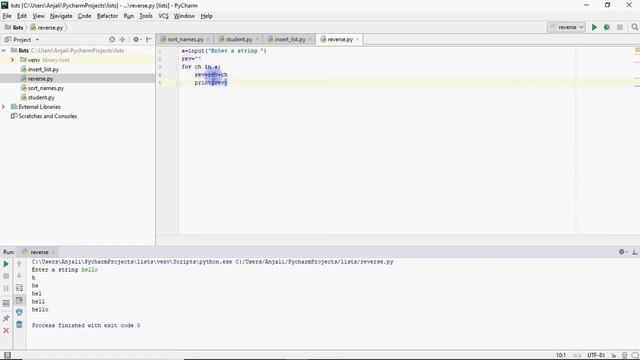Toggle the read-only lock icon in status bar
This screenshot has height=360, width=640.
(613, 355)
